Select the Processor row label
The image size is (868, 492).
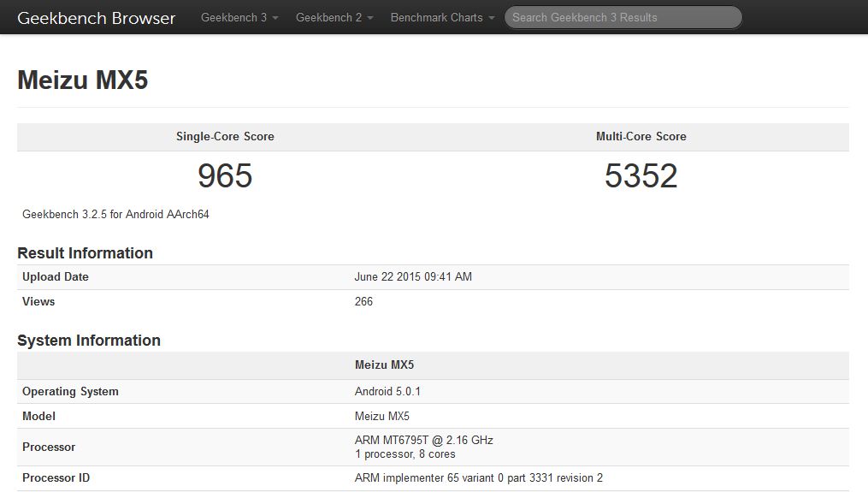(49, 448)
